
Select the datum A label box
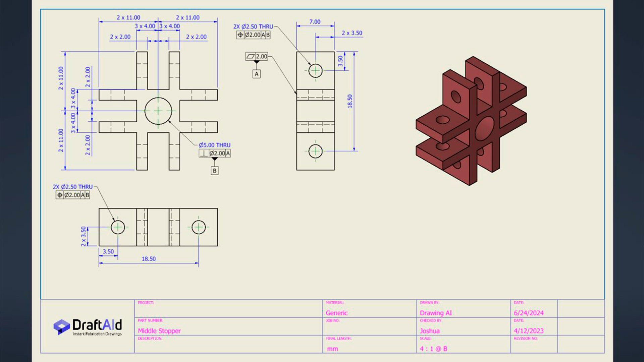(257, 74)
